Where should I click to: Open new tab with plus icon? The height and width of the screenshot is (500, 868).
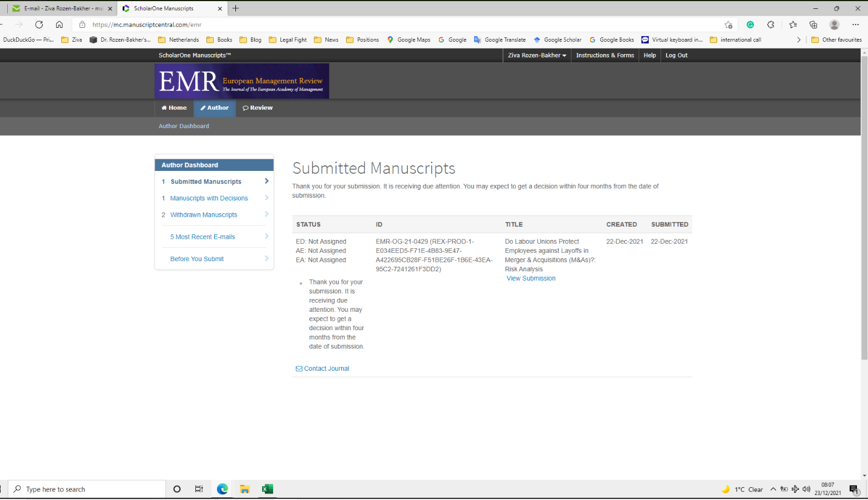tap(236, 8)
